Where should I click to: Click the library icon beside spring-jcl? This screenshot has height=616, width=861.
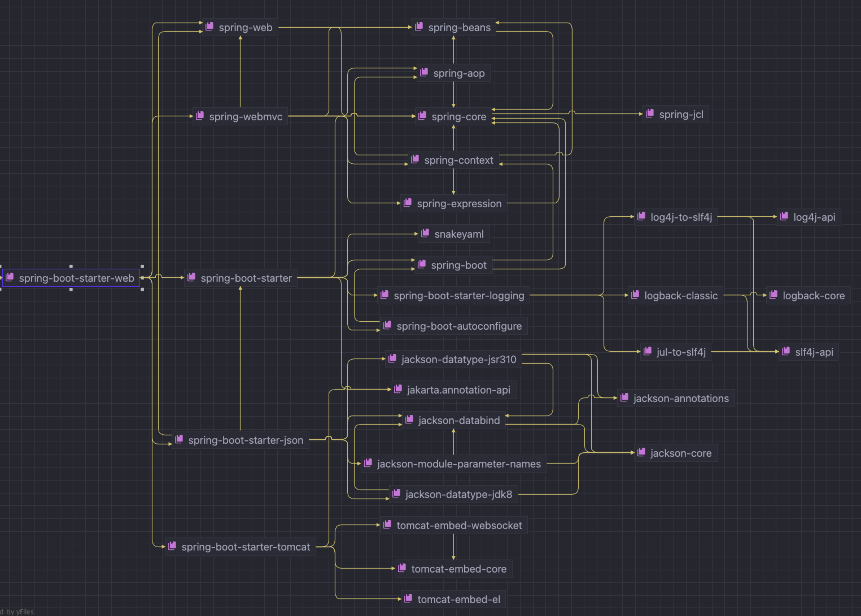coord(650,113)
